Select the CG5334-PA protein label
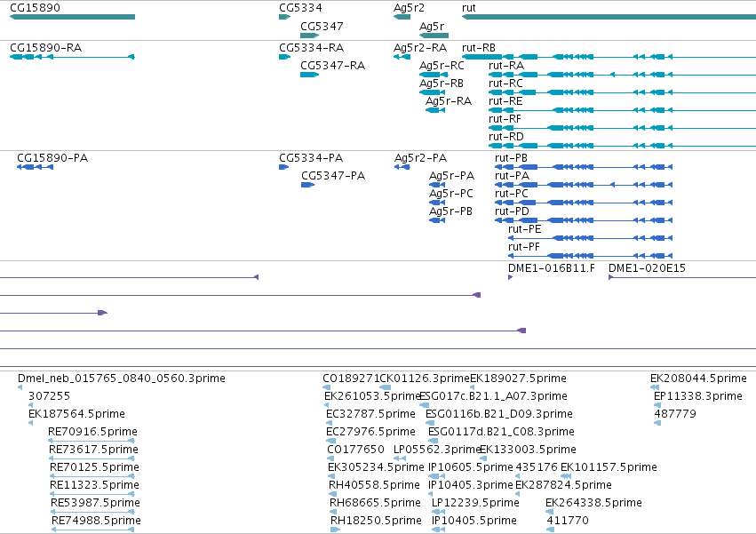 (311, 158)
